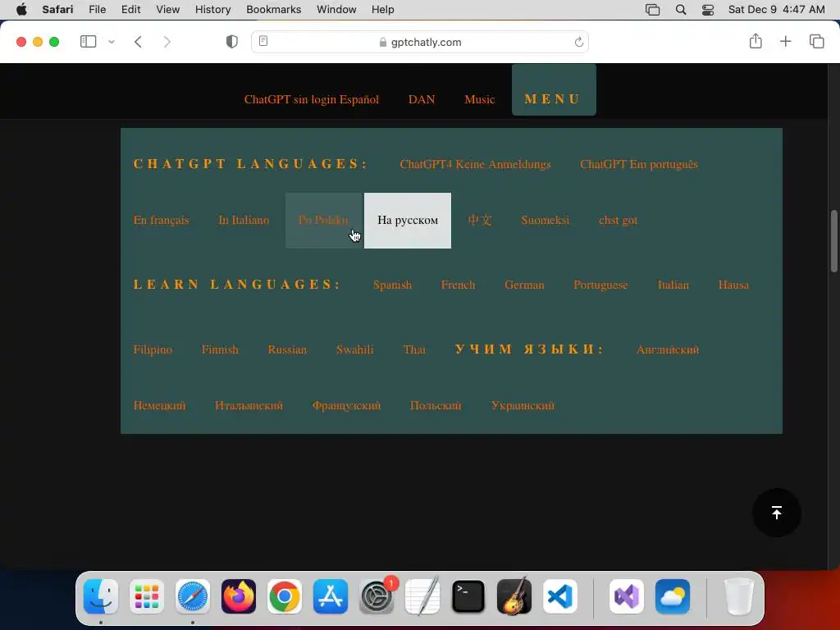
Task: Open Terminal from the Dock
Action: (x=468, y=596)
